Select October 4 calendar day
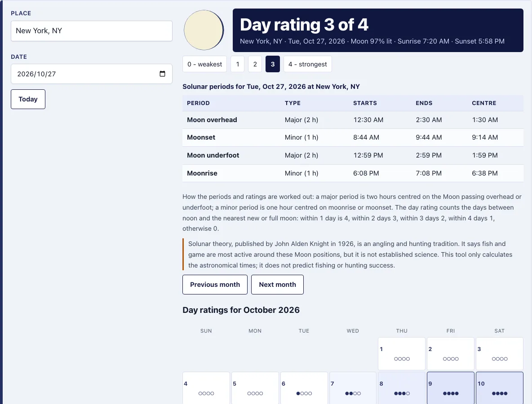532x404 pixels. [206, 388]
